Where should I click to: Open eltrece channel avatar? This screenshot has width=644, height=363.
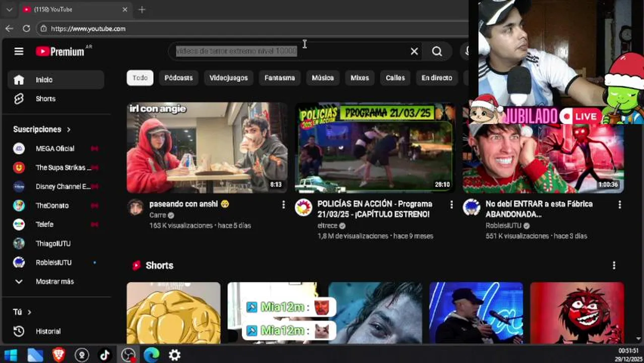303,207
